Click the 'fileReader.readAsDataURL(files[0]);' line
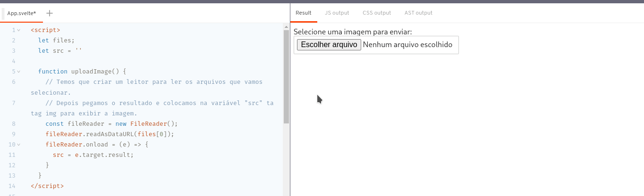 [110, 134]
